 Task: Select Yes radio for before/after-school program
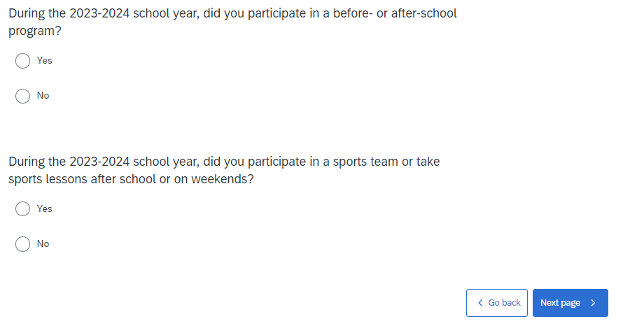click(x=22, y=61)
